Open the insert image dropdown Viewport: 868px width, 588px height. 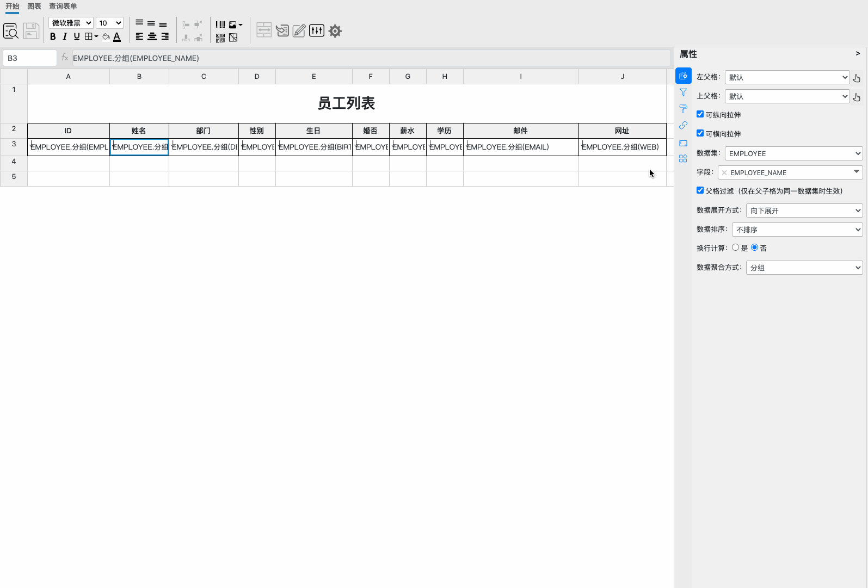236,24
